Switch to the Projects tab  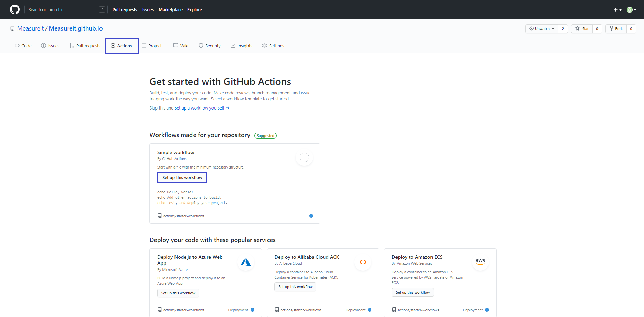[x=152, y=46]
